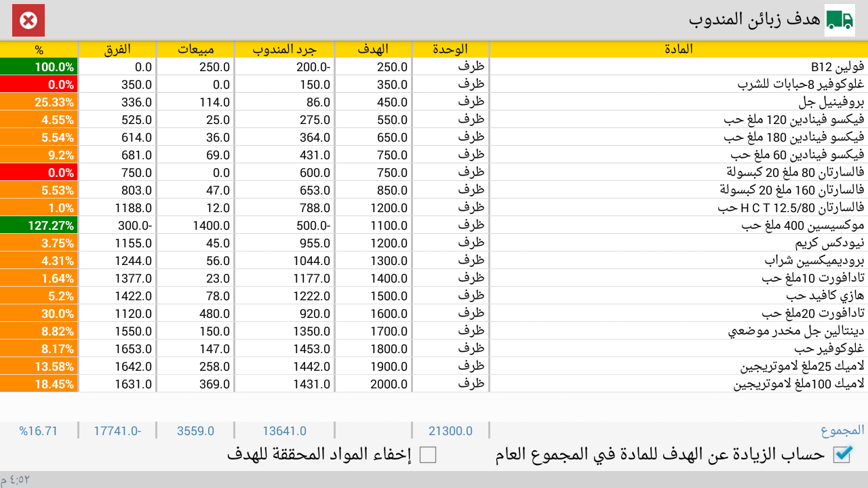Click the target value 2000.0
This screenshot has height=488, width=868.
[x=389, y=384]
